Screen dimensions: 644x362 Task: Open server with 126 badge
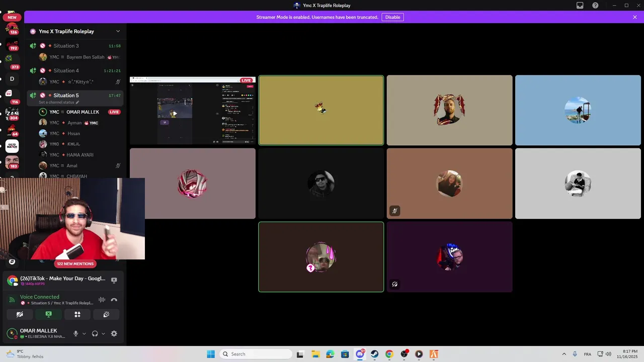click(x=12, y=27)
